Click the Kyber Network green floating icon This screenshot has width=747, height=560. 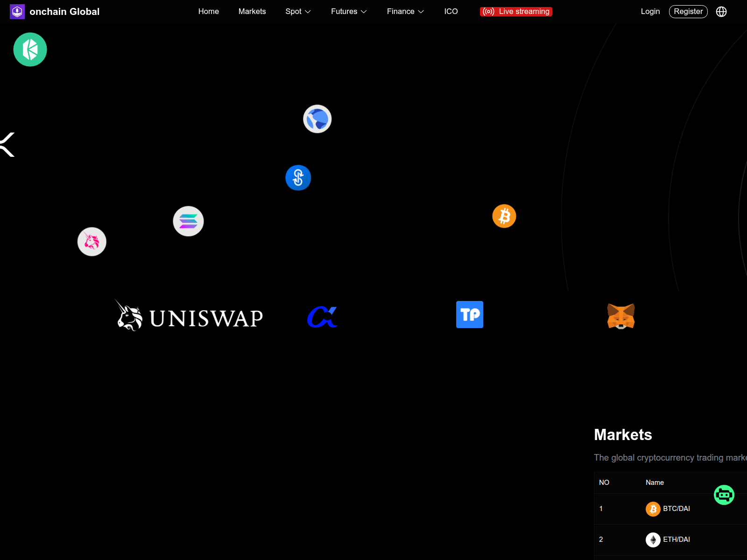click(30, 49)
